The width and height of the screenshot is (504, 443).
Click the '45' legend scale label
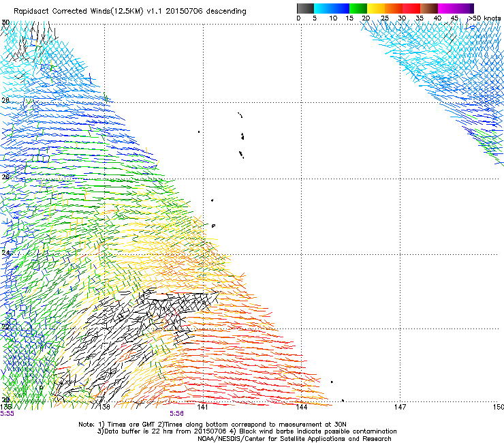454,18
